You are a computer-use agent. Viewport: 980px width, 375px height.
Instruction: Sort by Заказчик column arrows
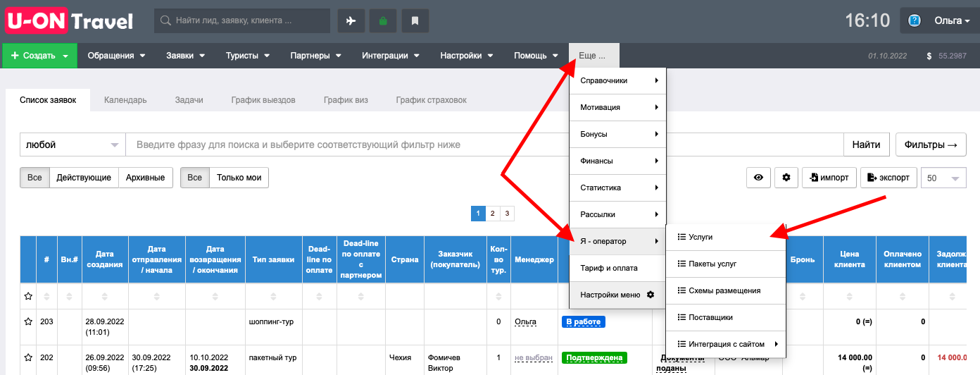(456, 296)
